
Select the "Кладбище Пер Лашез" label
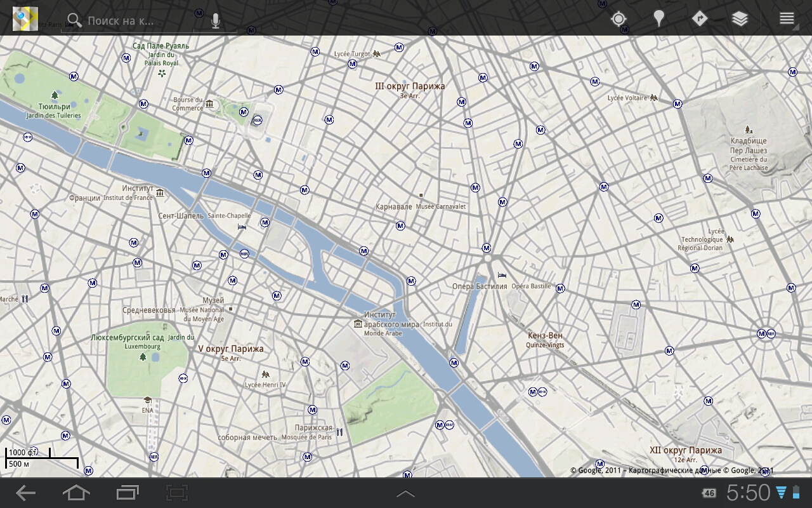point(749,145)
